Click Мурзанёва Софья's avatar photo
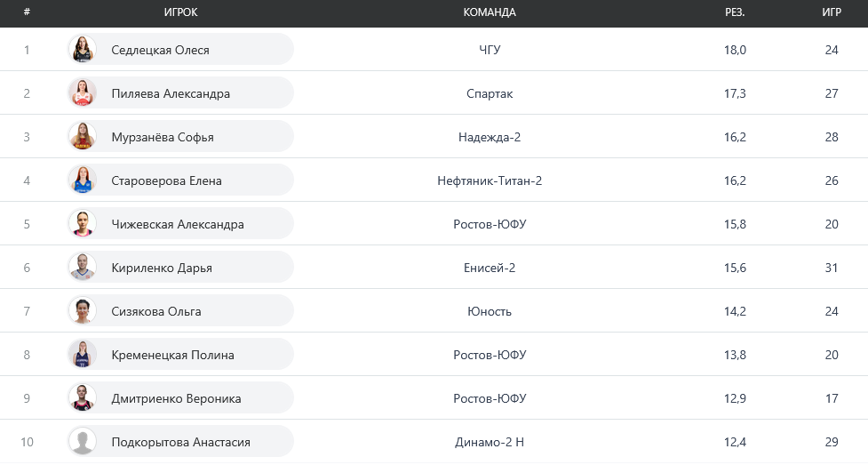The width and height of the screenshot is (868, 473). (83, 137)
